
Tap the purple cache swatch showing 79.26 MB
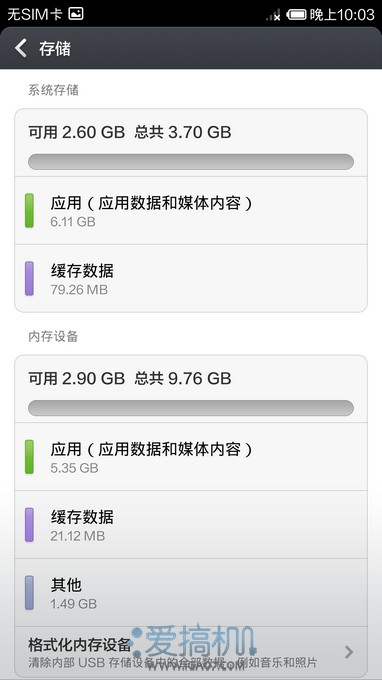pos(29,278)
